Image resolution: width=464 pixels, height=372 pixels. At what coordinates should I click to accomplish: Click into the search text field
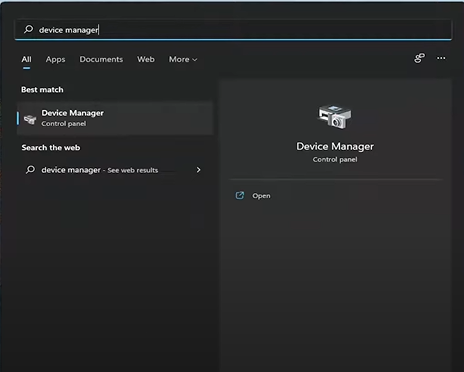pos(233,30)
